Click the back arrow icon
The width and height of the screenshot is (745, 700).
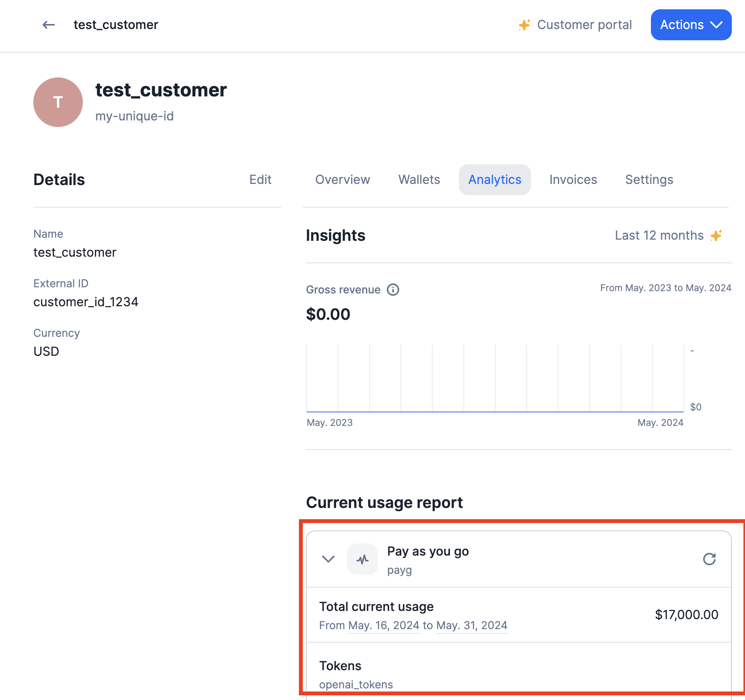pyautogui.click(x=49, y=25)
